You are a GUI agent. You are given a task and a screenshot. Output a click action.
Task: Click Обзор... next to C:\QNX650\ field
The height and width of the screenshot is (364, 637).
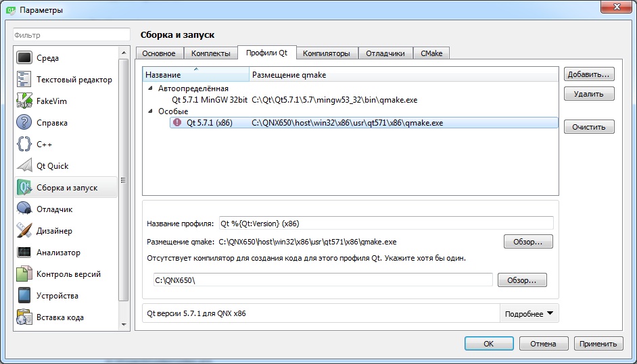click(522, 280)
